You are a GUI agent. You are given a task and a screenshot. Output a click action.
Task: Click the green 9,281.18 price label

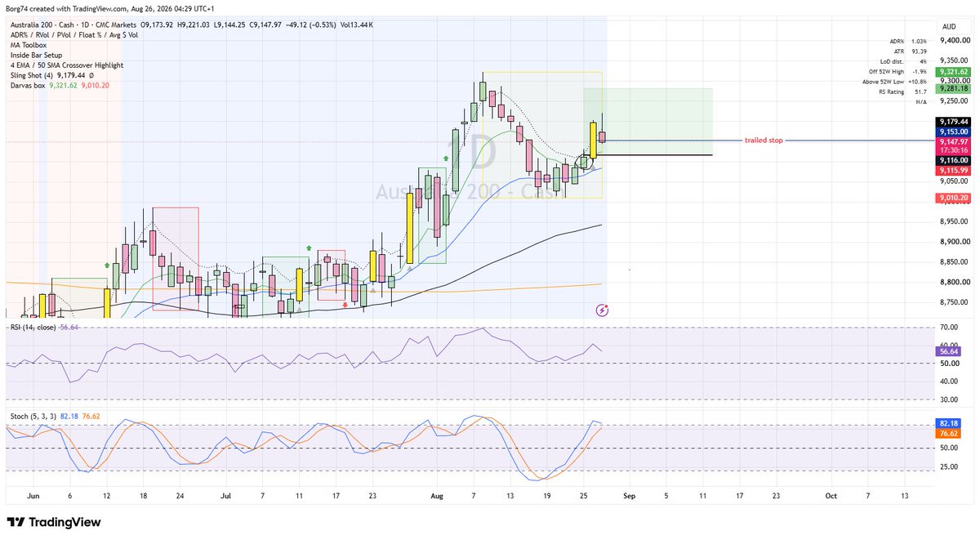click(x=953, y=88)
